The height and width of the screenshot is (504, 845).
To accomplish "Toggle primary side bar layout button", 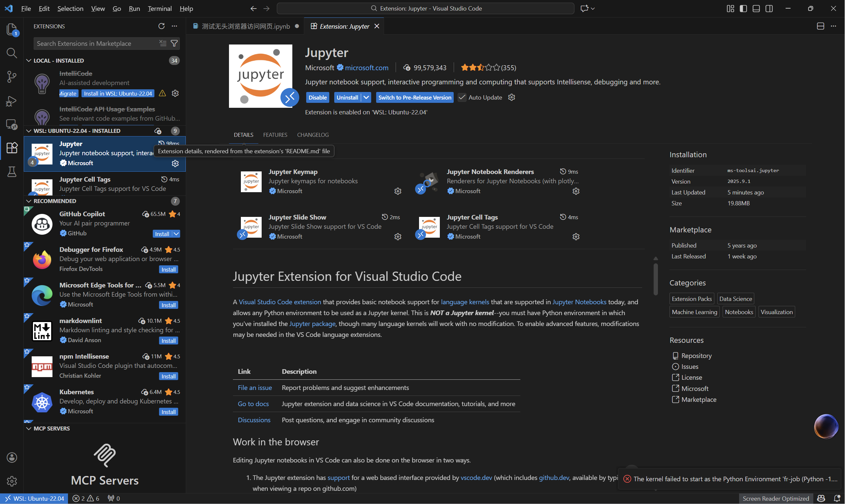I will 743,9.
